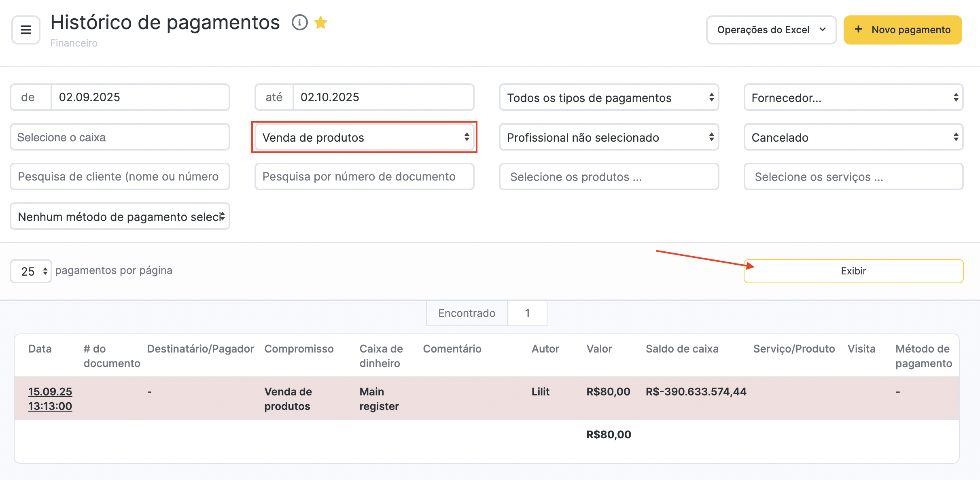Toggle the yellow favorite star
Screen dimensions: 980x480
[x=320, y=23]
